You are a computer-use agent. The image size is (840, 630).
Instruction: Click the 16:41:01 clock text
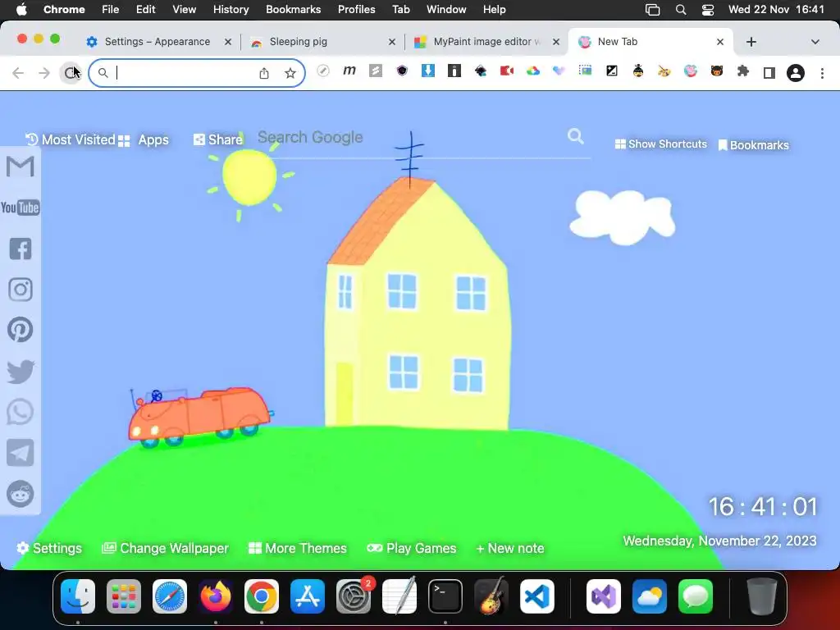pos(763,507)
